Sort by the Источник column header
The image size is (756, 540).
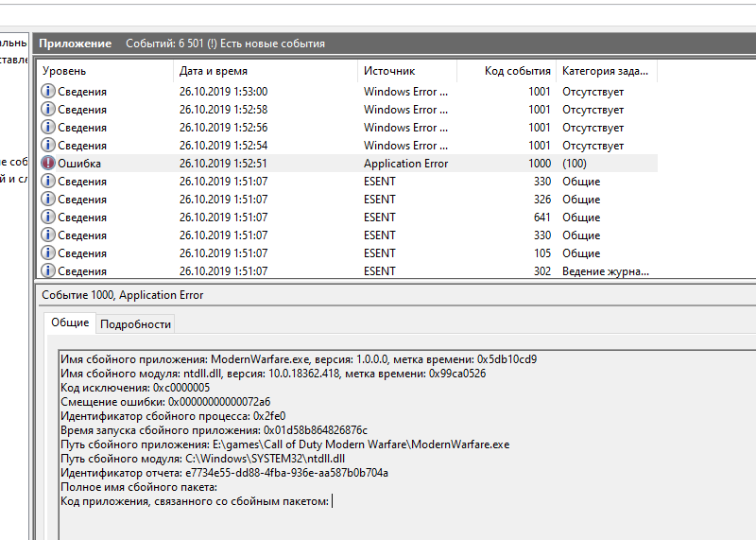click(406, 71)
